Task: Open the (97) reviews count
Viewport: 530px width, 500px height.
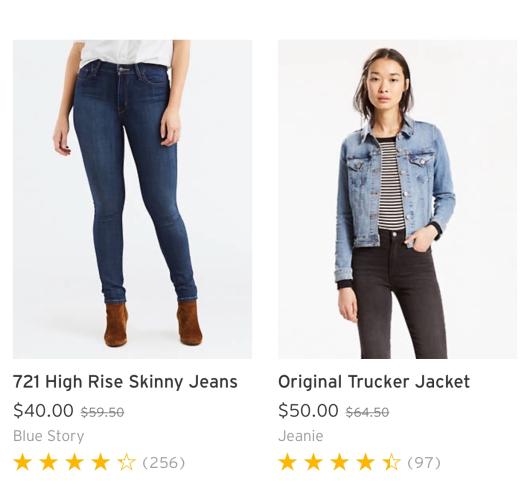Action: pyautogui.click(x=424, y=463)
